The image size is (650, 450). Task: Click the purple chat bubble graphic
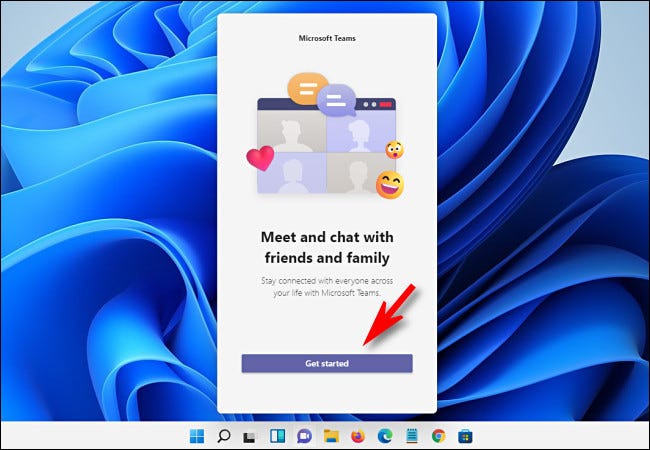point(337,99)
